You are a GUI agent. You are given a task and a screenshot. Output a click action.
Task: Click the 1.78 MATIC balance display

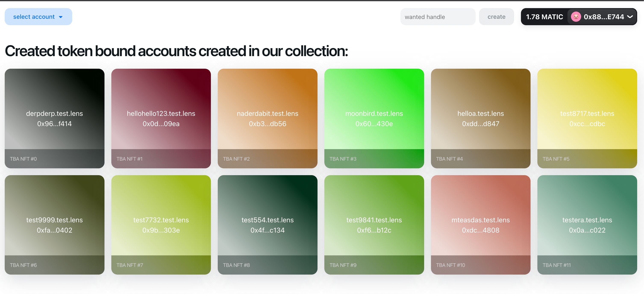544,17
